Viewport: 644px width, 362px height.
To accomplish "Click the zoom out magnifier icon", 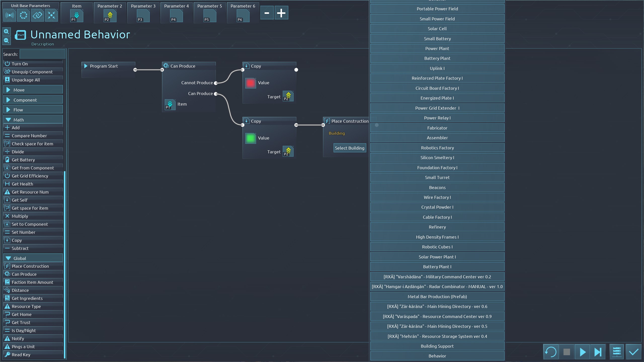I will (7, 40).
